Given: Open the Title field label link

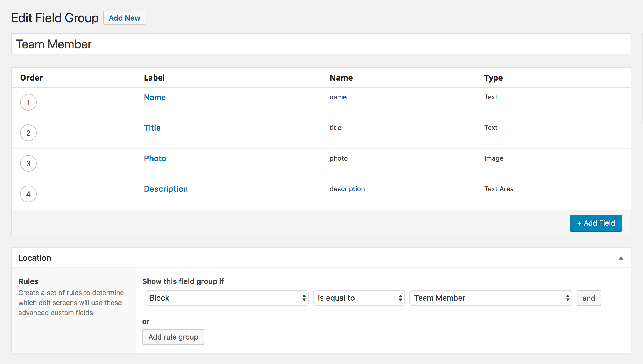Looking at the screenshot, I should (x=152, y=128).
